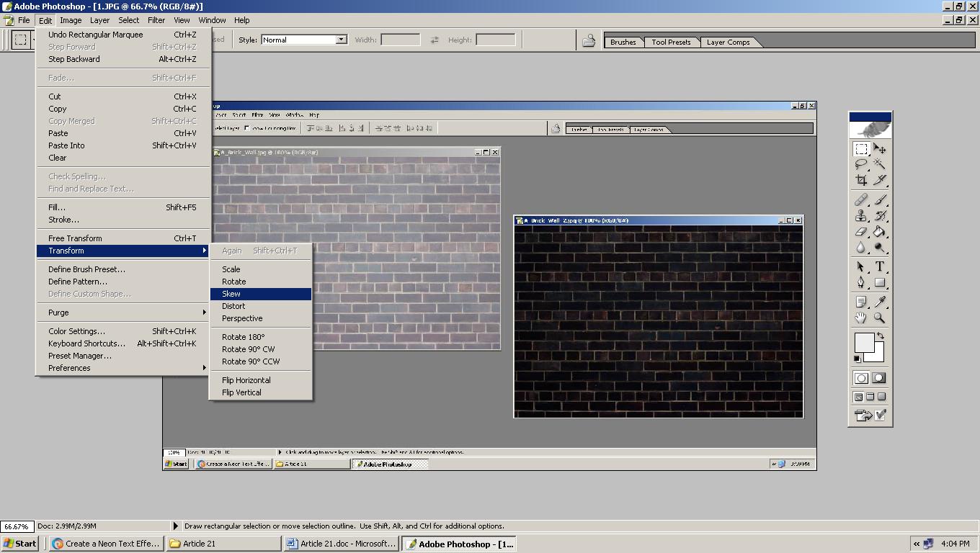Click the zoom percentage field 66.67%

(x=17, y=526)
